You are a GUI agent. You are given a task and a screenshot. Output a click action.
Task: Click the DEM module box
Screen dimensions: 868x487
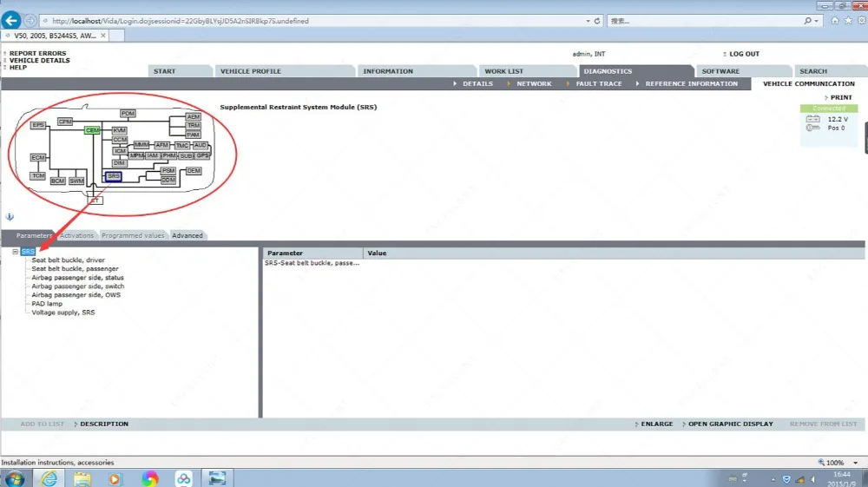(194, 170)
